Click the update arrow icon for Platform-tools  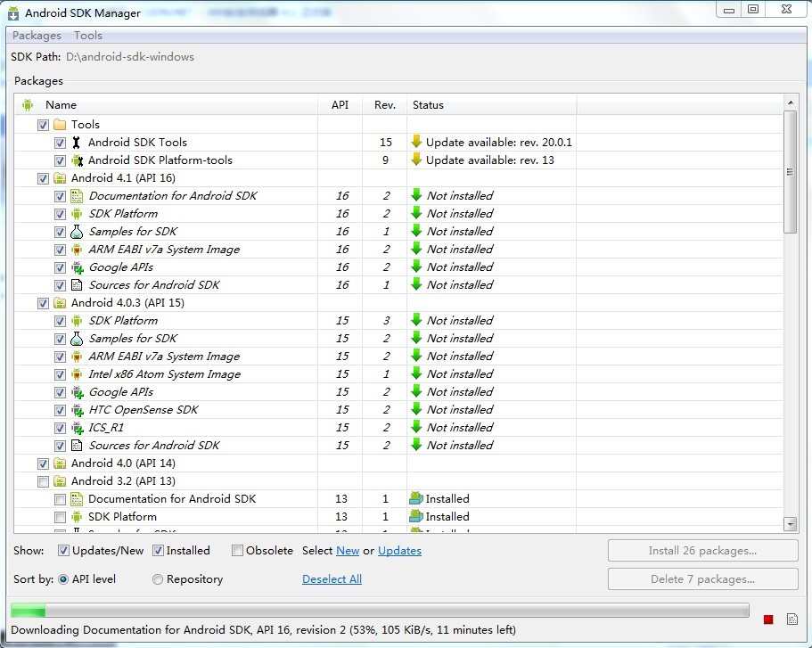(416, 160)
